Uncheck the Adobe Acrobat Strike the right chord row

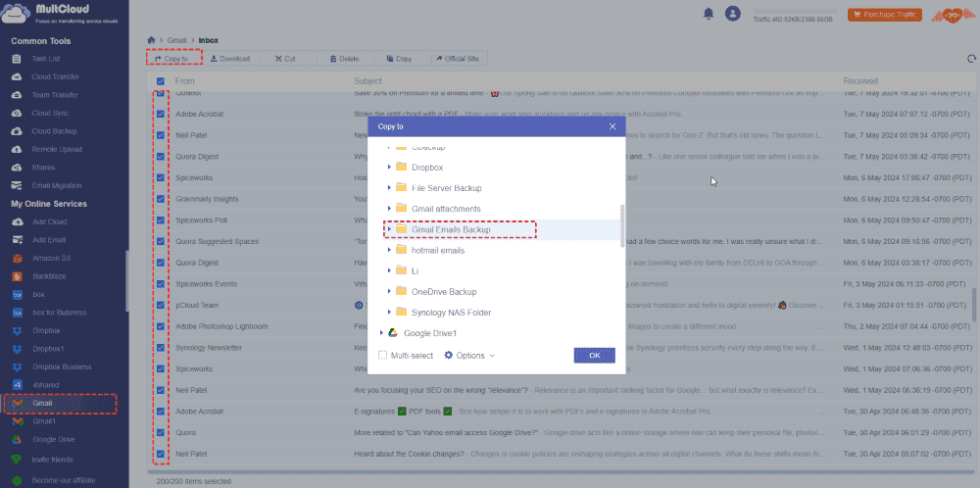pos(161,114)
